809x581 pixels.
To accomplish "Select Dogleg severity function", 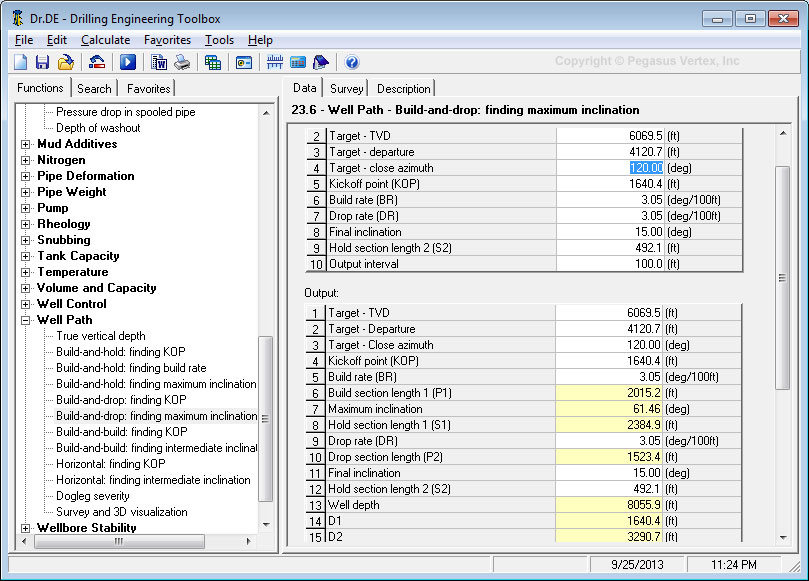I will pyautogui.click(x=92, y=496).
